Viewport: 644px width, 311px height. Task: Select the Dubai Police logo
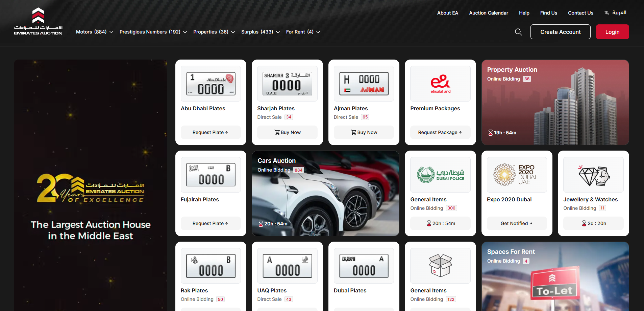click(440, 175)
